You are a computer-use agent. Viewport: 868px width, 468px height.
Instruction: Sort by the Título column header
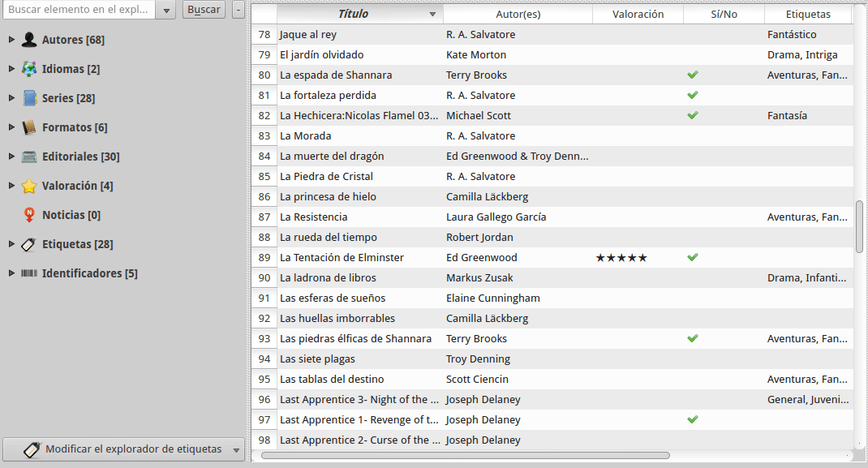[x=353, y=14]
